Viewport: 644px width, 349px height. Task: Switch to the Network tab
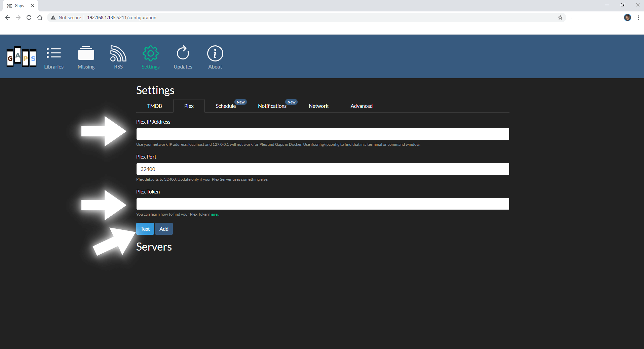tap(319, 106)
